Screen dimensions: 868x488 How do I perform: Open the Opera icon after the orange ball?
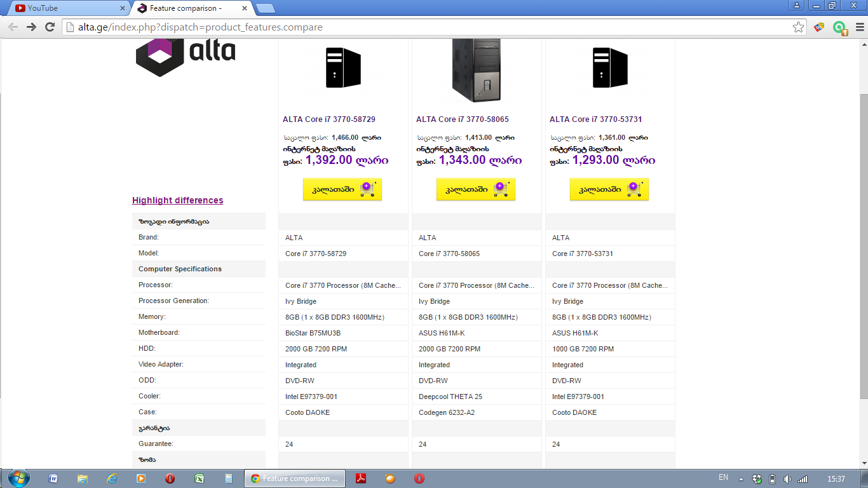click(x=419, y=478)
